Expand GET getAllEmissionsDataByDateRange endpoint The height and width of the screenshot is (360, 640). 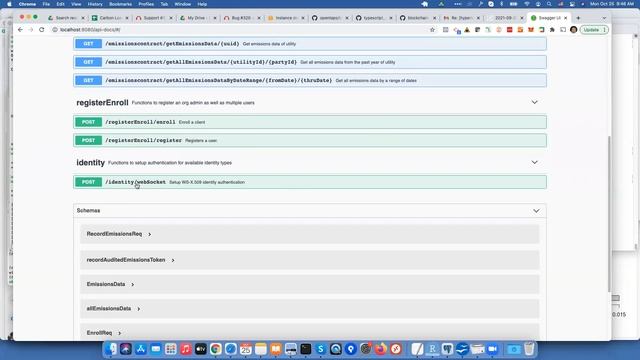(310, 80)
